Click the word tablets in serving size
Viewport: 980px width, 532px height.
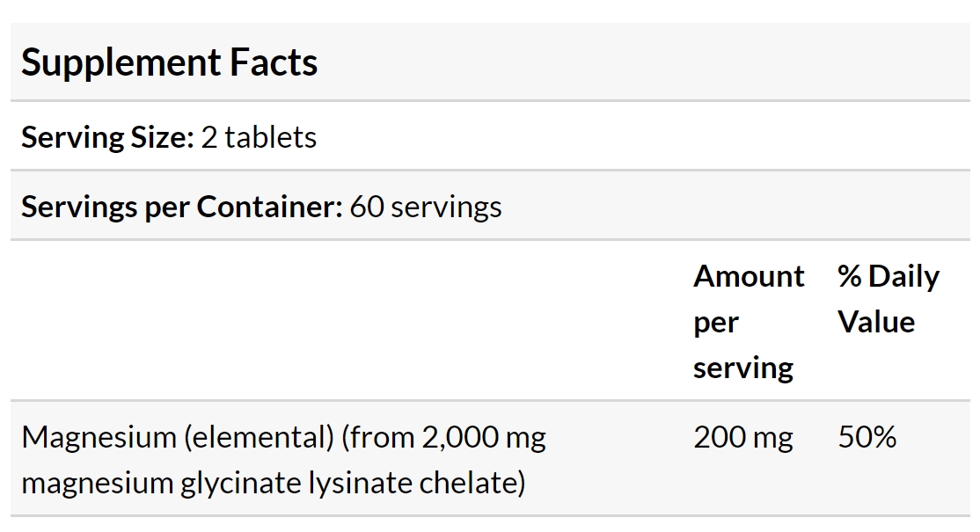(271, 137)
